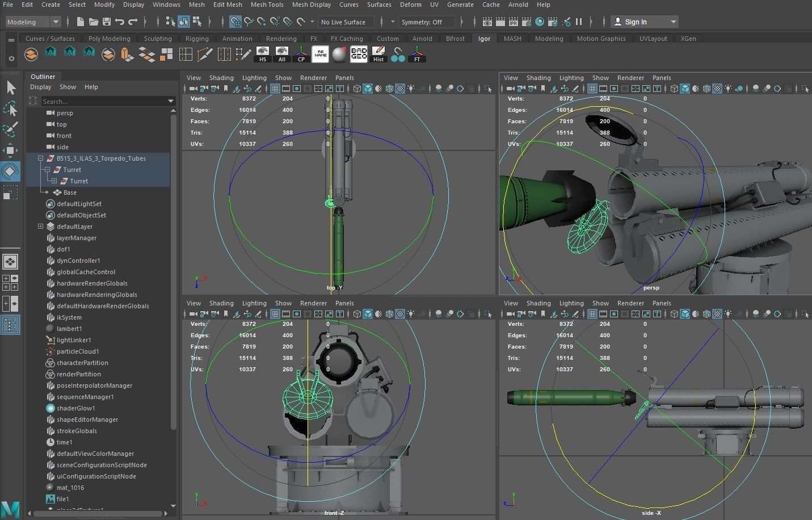The width and height of the screenshot is (812, 520).
Task: Click the Outliner vertical scrollbar
Action: tap(173, 272)
